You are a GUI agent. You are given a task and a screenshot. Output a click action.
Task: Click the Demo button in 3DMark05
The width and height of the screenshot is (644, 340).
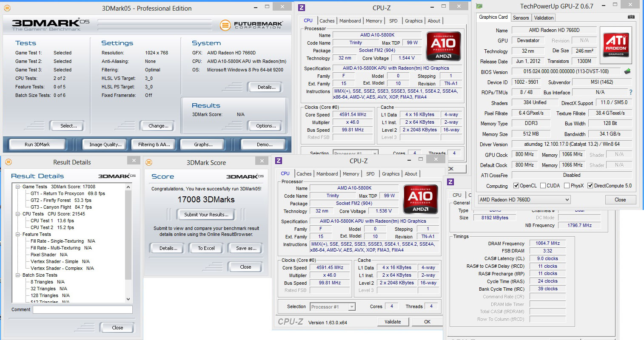click(265, 144)
